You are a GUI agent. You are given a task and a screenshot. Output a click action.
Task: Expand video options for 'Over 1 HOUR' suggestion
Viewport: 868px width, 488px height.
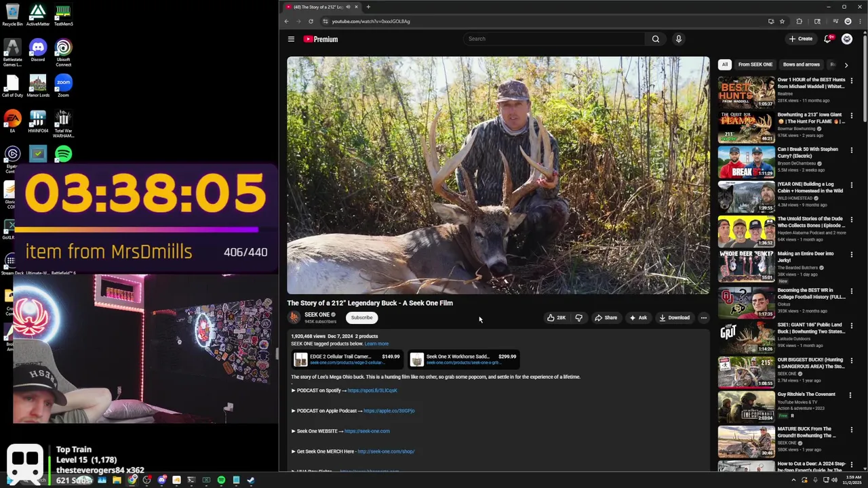tap(851, 80)
